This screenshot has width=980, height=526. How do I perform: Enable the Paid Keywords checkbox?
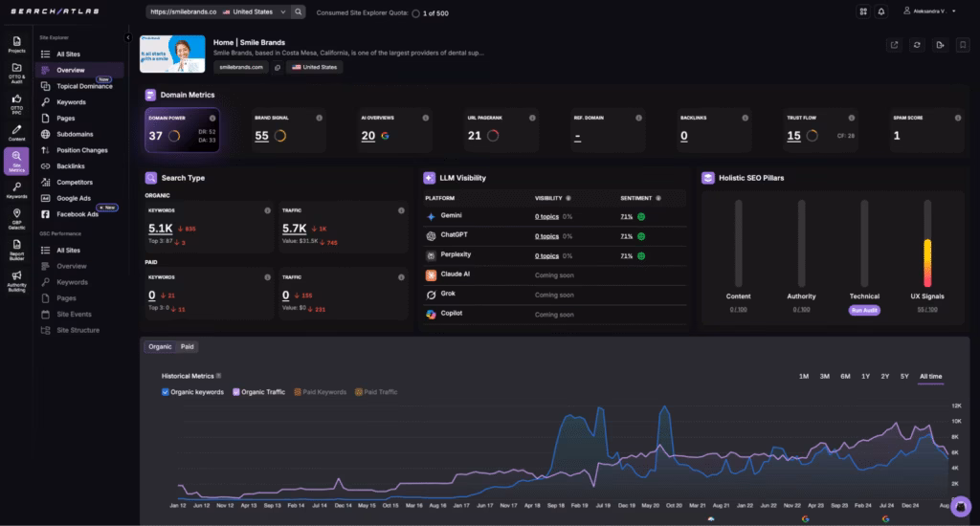point(298,392)
